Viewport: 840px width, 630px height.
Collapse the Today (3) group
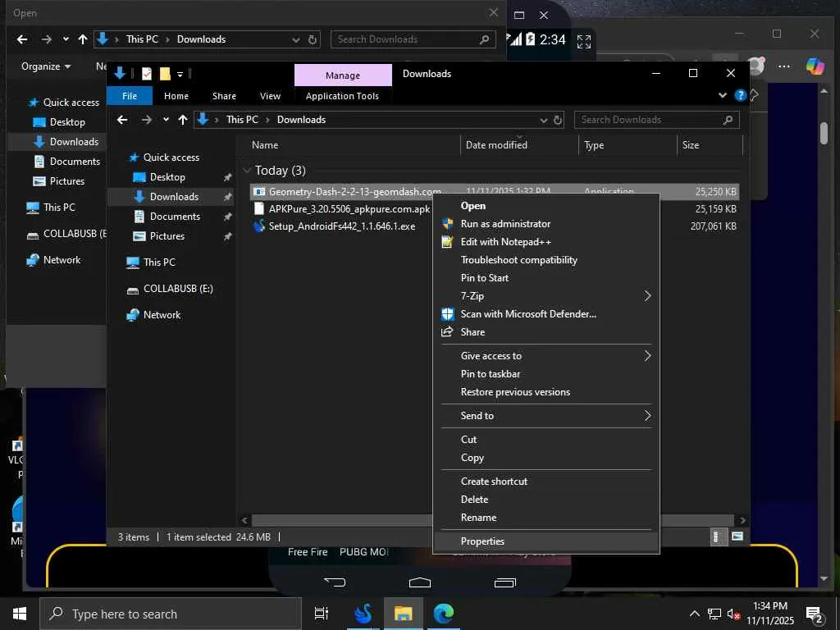point(247,171)
